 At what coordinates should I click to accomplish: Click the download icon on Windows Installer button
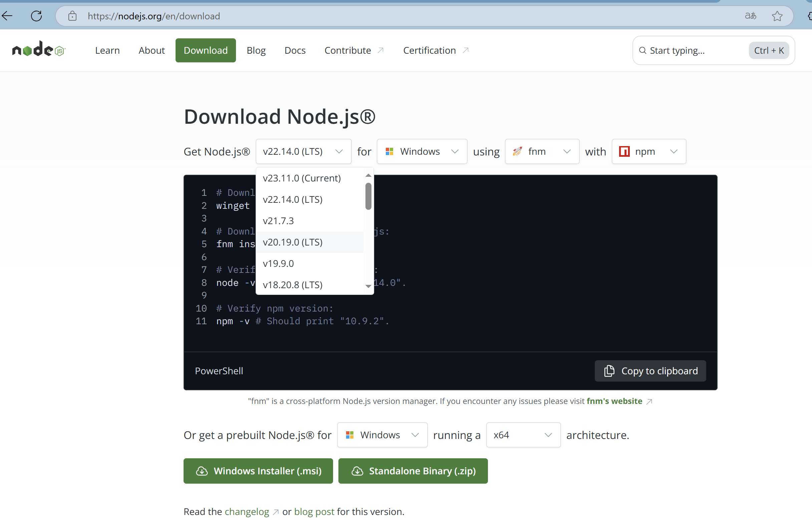(202, 471)
